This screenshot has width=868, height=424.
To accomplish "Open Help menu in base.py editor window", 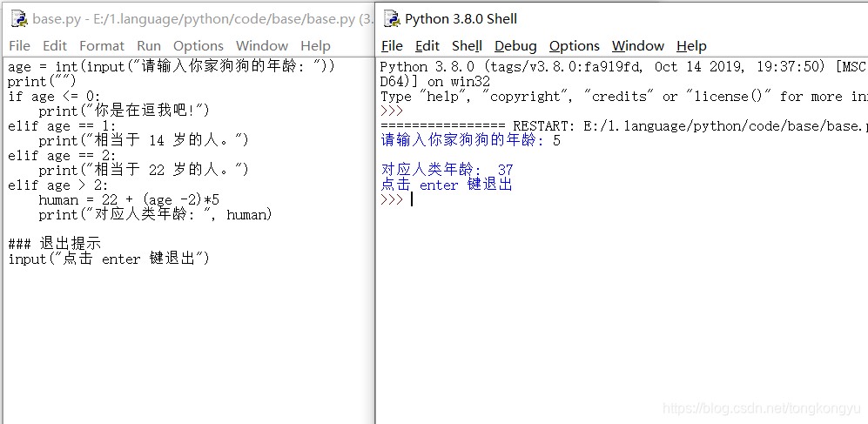I will pyautogui.click(x=315, y=46).
